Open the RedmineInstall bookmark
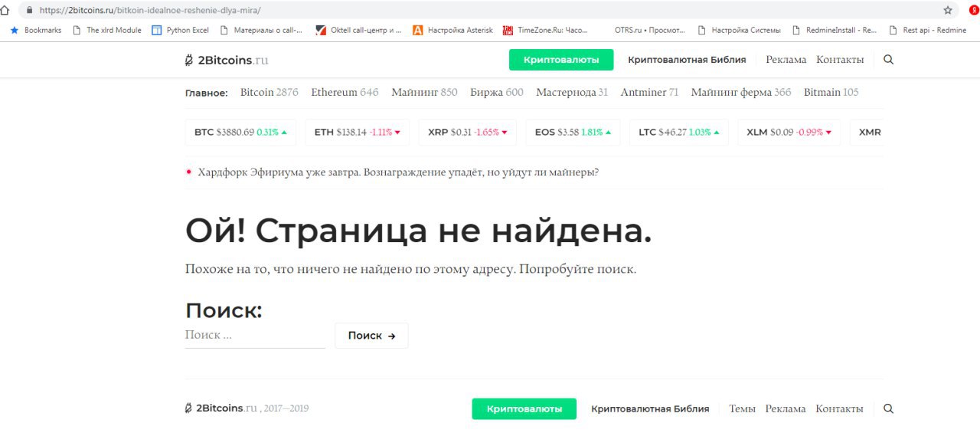The height and width of the screenshot is (446, 980). [835, 31]
